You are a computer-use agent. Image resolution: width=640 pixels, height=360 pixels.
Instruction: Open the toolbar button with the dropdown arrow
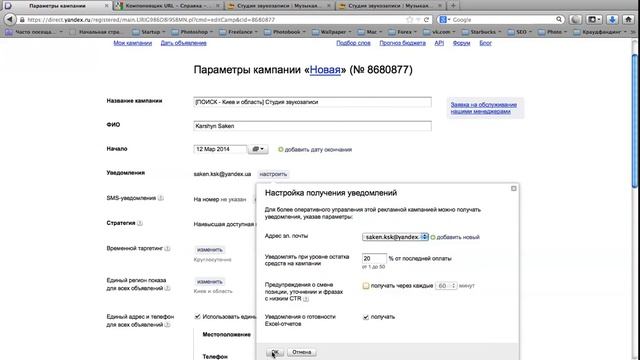594,19
